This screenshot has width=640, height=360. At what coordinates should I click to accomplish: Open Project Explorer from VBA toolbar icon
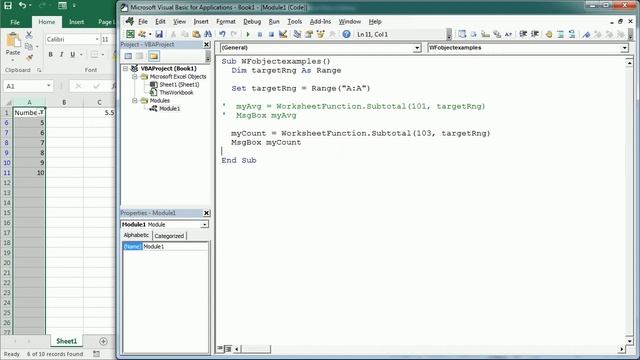pos(297,34)
